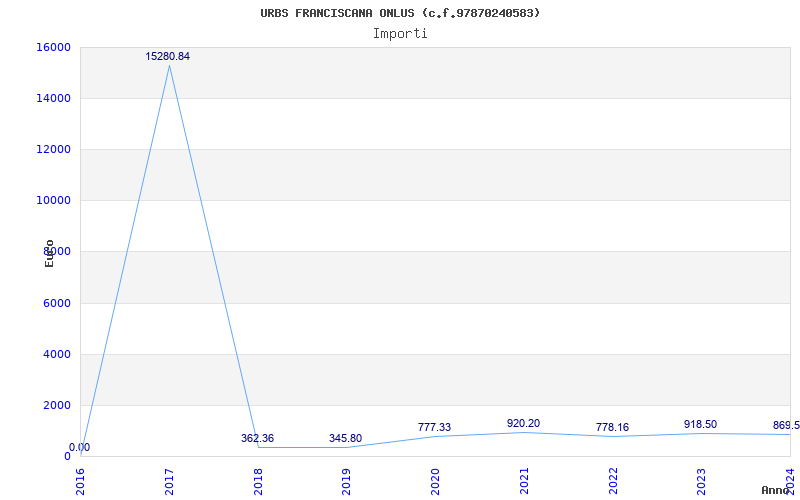Click the 362.36 data label
The height and width of the screenshot is (500, 800).
tap(258, 438)
